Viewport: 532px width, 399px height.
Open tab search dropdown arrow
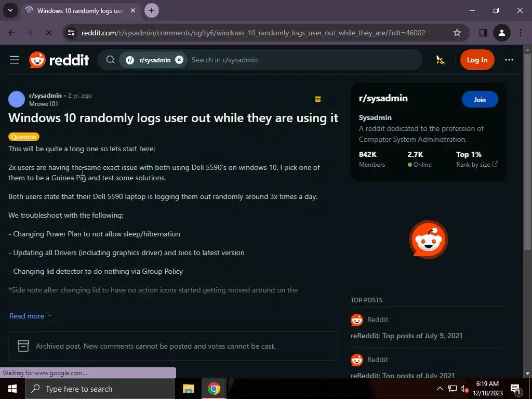[x=10, y=10]
